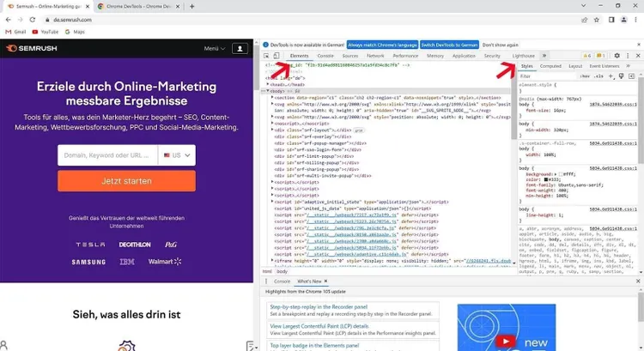Click Don't show again button
644x351 pixels.
point(501,45)
